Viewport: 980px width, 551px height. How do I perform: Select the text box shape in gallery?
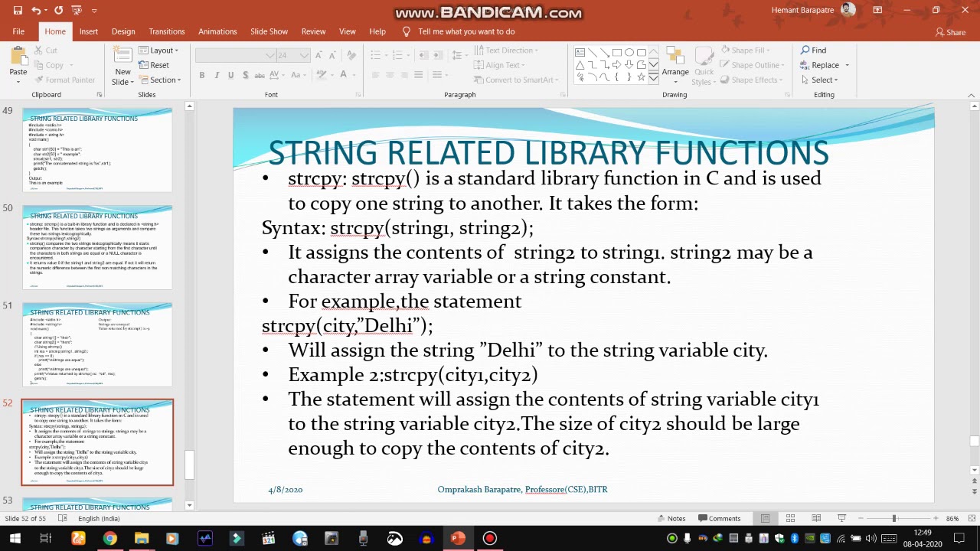pyautogui.click(x=580, y=52)
